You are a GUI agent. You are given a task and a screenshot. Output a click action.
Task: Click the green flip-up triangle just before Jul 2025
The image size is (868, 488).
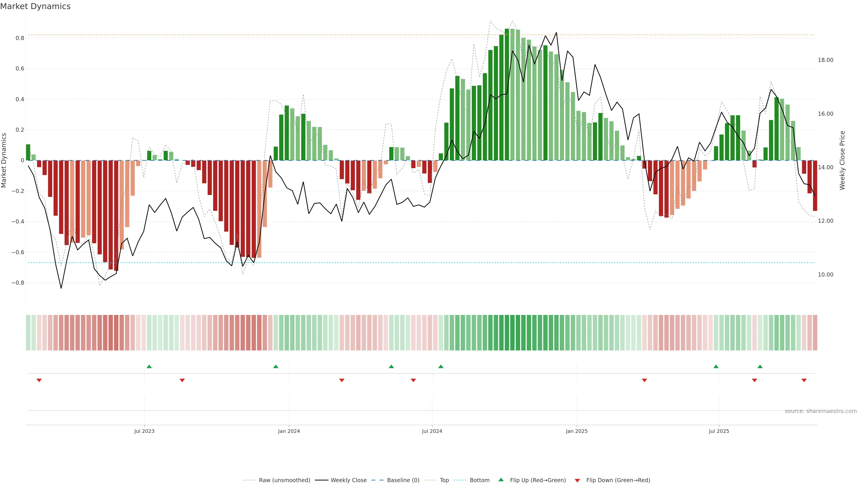coord(716,366)
